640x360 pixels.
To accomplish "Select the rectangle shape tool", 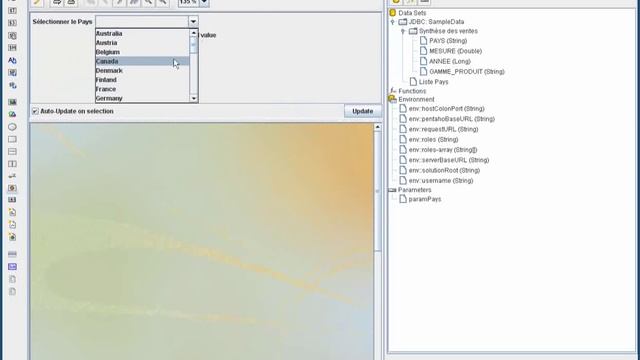I will pos(12,139).
